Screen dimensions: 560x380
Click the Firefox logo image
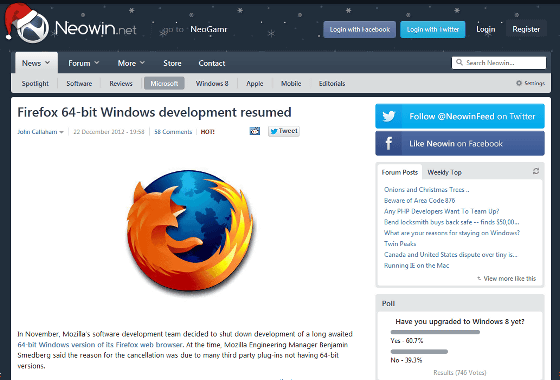pyautogui.click(x=190, y=231)
